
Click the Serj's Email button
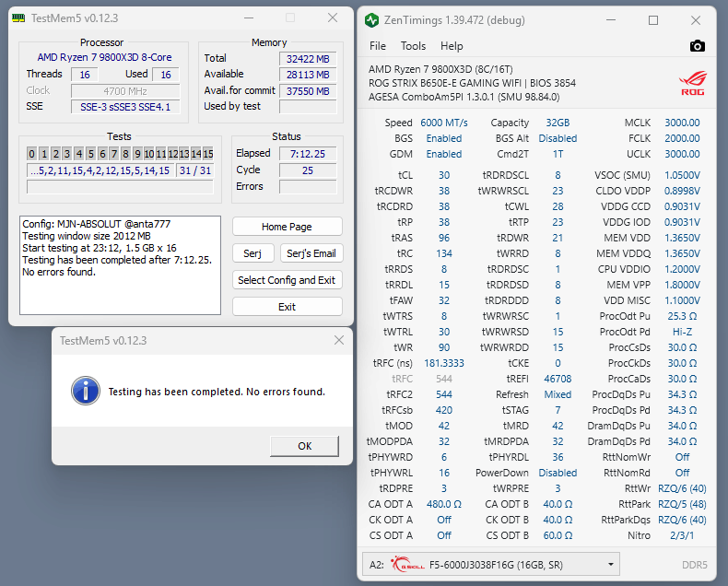tap(311, 253)
